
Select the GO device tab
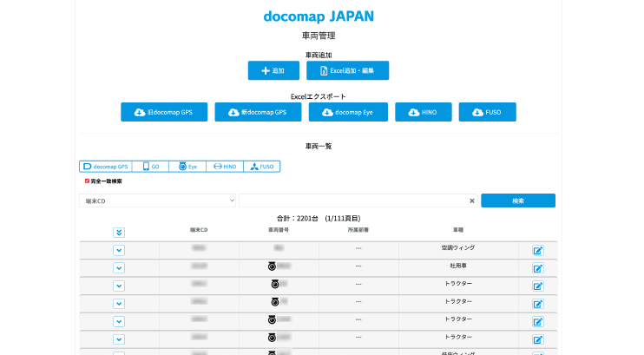[x=150, y=166]
